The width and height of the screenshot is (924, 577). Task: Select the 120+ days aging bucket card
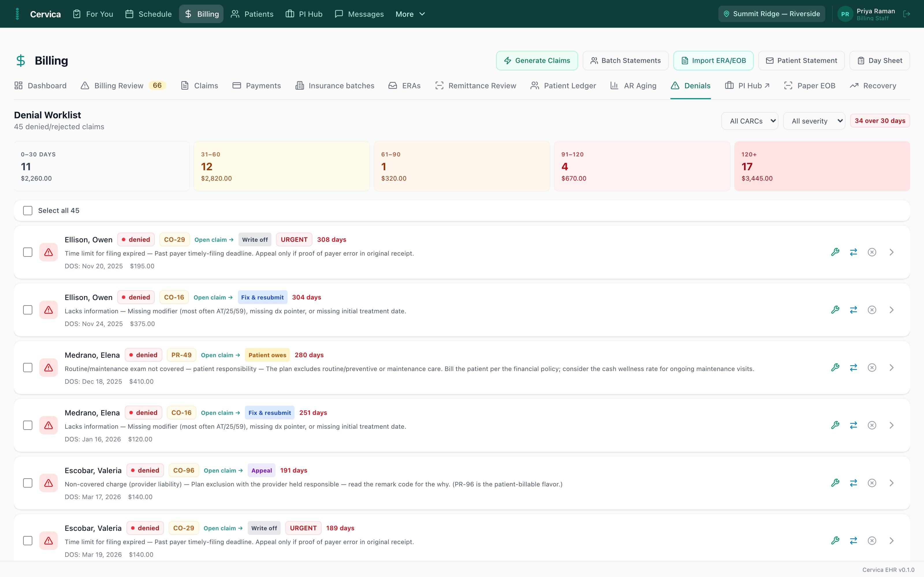click(822, 166)
